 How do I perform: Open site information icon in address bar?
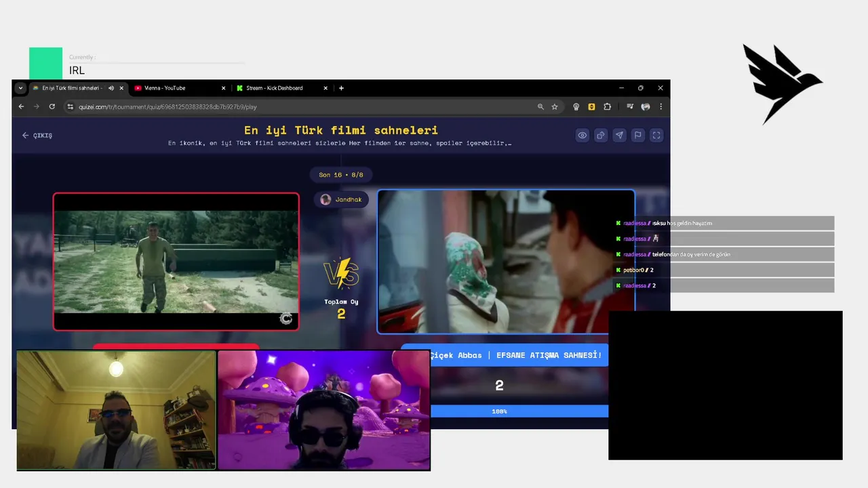70,106
